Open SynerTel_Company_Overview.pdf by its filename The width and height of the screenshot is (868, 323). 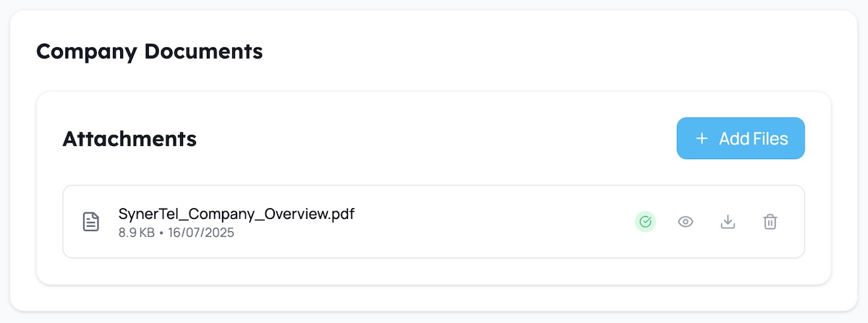click(x=236, y=214)
